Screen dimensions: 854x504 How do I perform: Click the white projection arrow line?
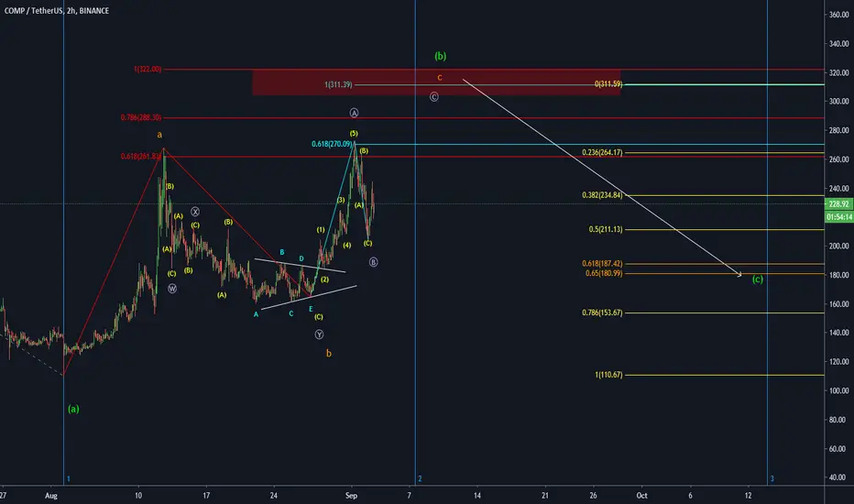click(x=602, y=177)
